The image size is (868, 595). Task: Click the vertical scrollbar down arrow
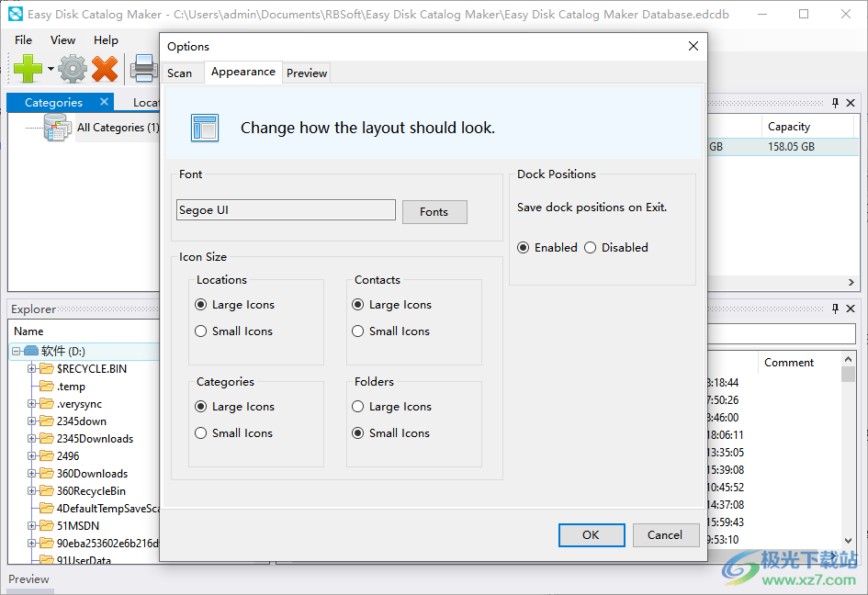(x=848, y=540)
